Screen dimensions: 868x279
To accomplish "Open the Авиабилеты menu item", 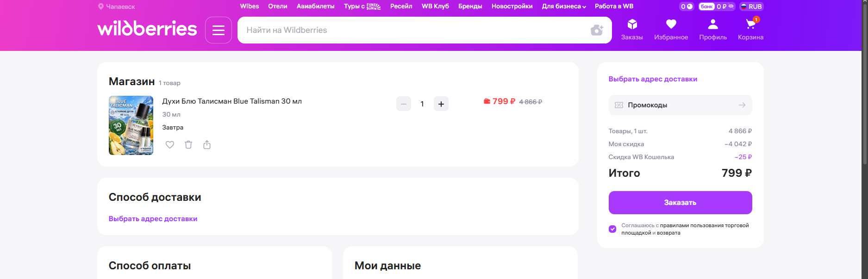I will pyautogui.click(x=316, y=6).
